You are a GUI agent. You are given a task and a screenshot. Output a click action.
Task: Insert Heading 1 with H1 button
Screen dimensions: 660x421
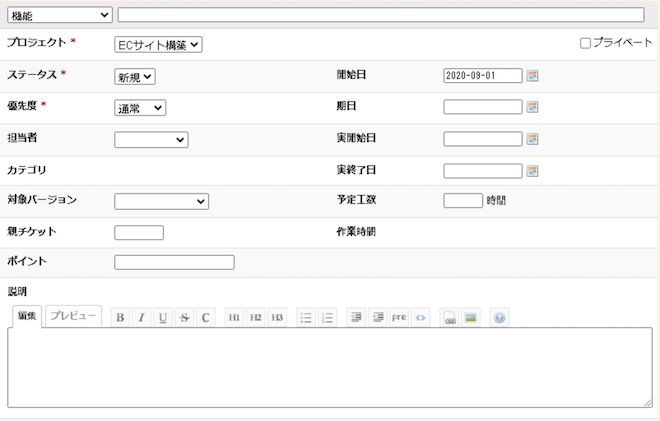234,317
